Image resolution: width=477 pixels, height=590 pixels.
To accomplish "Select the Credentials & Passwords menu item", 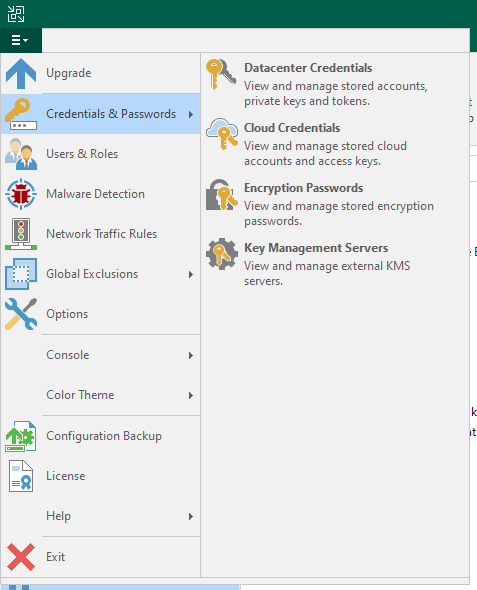I will pos(100,114).
